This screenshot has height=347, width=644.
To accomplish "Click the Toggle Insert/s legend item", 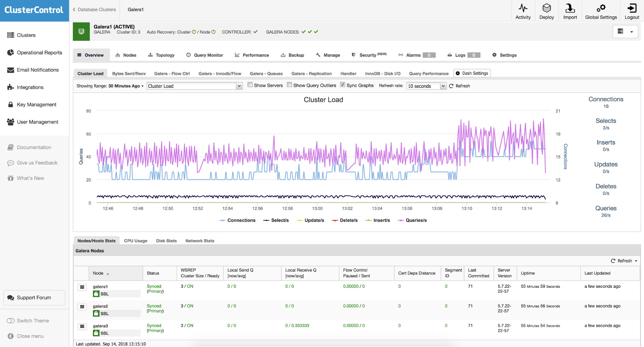I will coord(378,220).
